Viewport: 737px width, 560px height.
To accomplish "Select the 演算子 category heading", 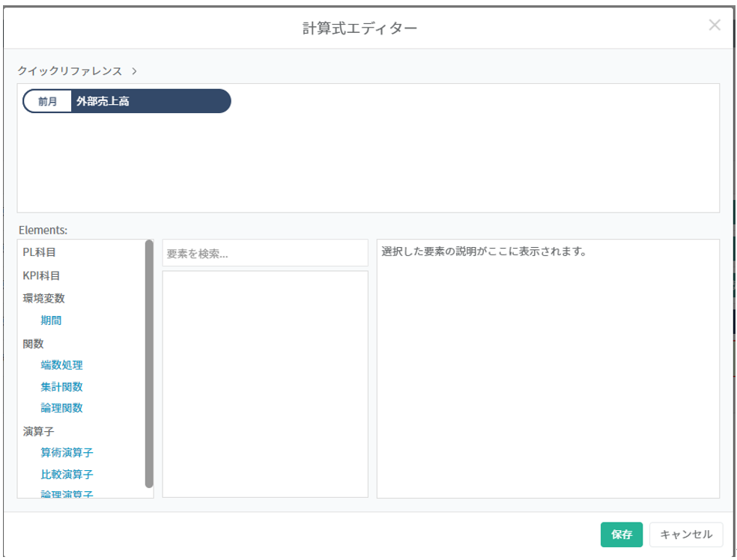I will click(39, 431).
